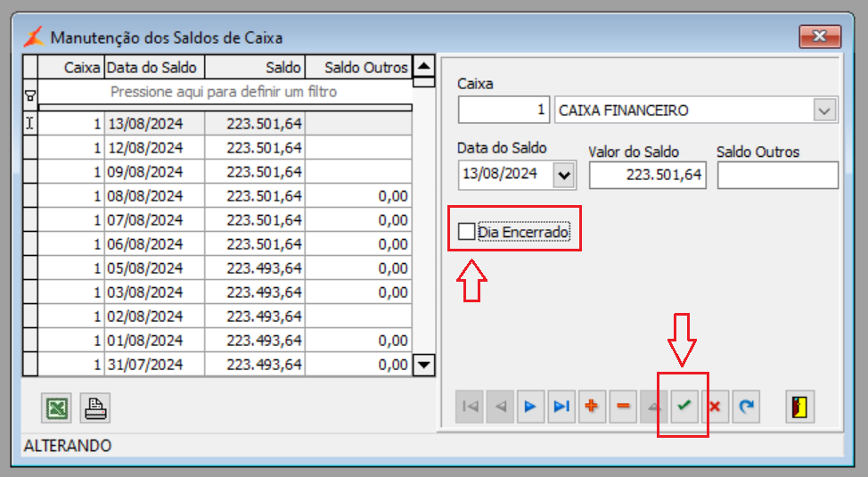Click the filter funnel icon
The width and height of the screenshot is (868, 477).
[30, 95]
